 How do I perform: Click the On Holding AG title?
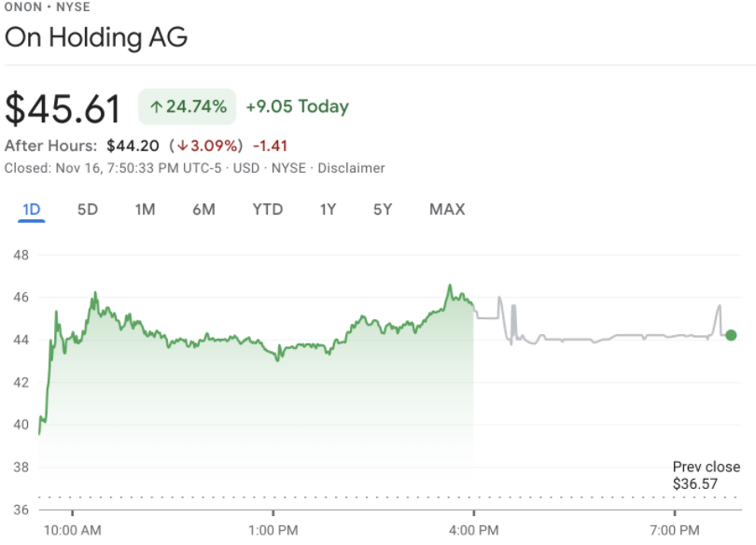[x=96, y=37]
